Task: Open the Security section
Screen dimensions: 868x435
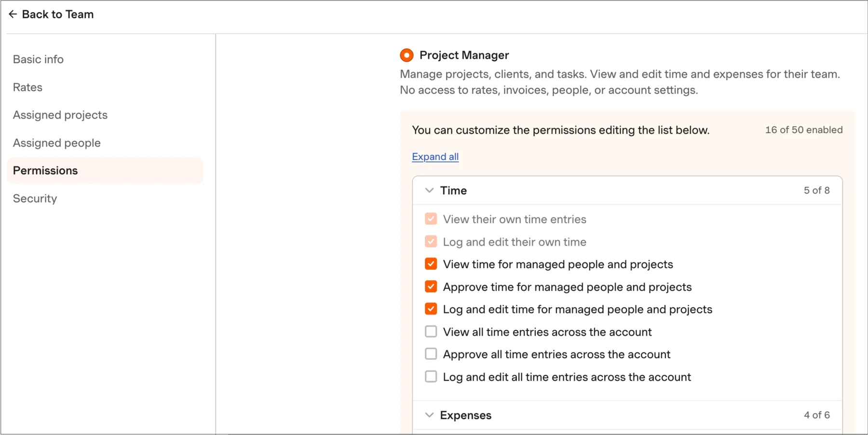Action: click(35, 199)
